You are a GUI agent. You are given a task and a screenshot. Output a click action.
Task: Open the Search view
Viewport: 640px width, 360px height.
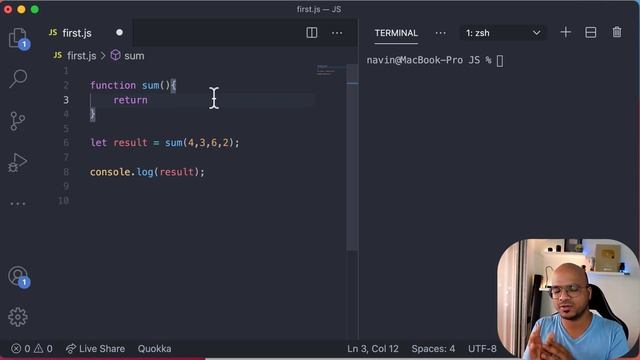(18, 78)
